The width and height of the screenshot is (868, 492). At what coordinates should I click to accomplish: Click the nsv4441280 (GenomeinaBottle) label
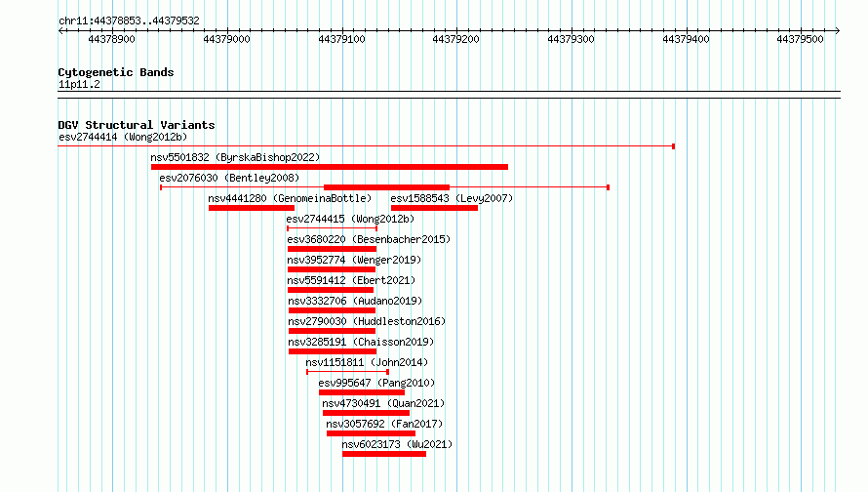click(x=290, y=198)
